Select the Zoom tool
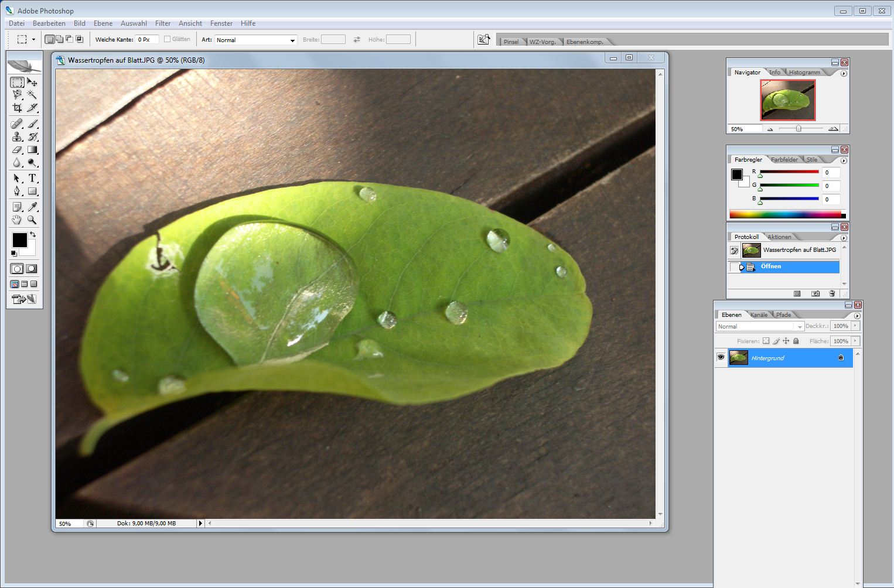Screen dimensions: 894x588 pos(33,220)
